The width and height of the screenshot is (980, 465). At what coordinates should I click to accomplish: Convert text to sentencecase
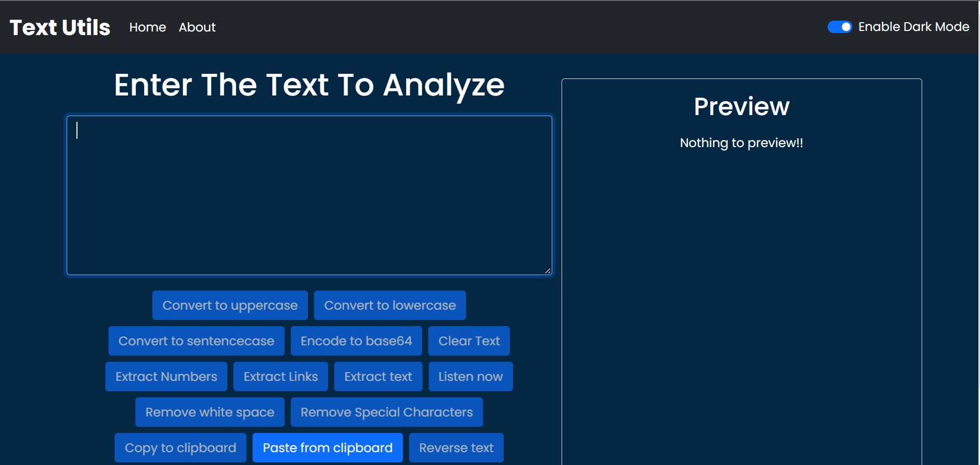[196, 341]
